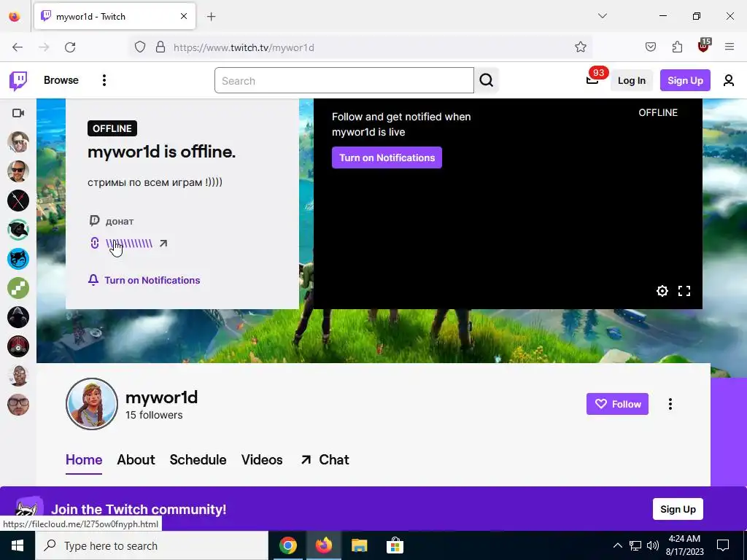The width and height of the screenshot is (747, 560).
Task: Open the green checkered channel avatar
Action: pyautogui.click(x=18, y=288)
